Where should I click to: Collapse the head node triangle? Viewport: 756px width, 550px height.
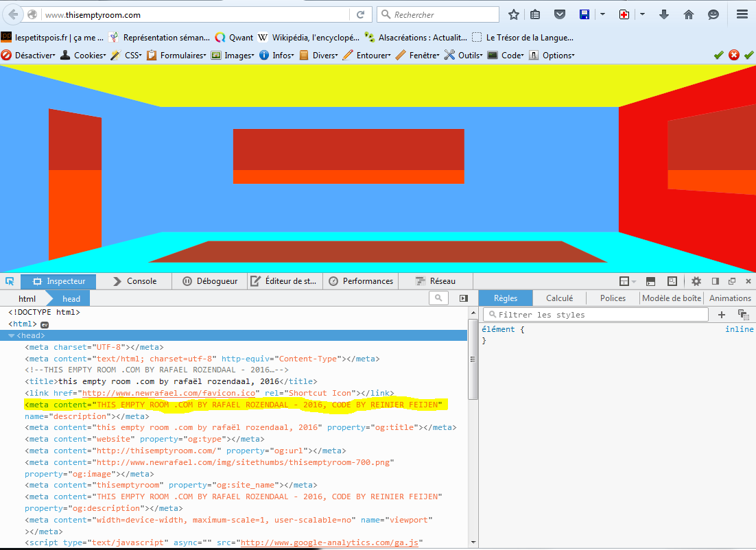(x=11, y=336)
